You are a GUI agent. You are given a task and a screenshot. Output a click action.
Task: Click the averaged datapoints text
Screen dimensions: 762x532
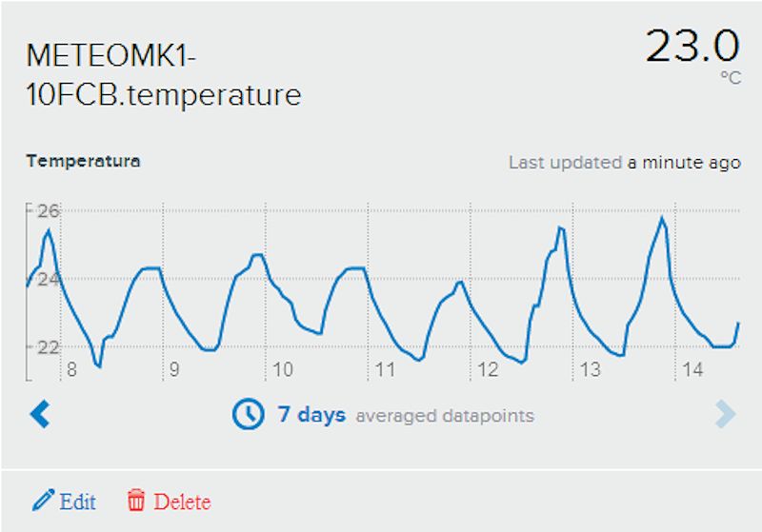[445, 416]
